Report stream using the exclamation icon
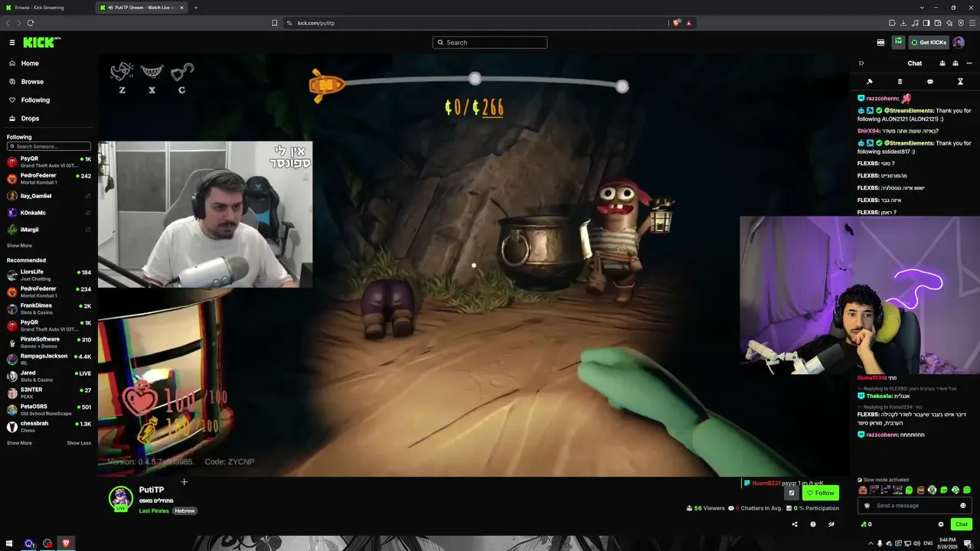980x551 pixels. click(x=813, y=524)
